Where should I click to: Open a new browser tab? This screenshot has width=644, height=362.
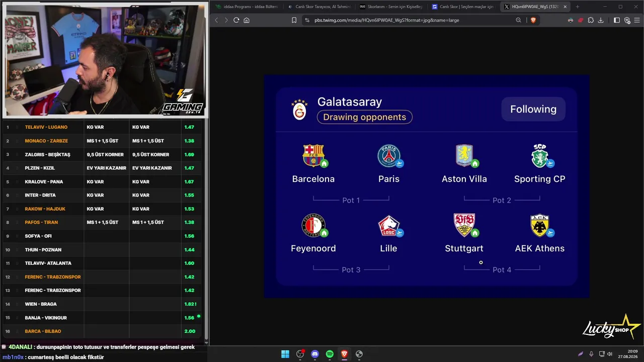coord(577,7)
